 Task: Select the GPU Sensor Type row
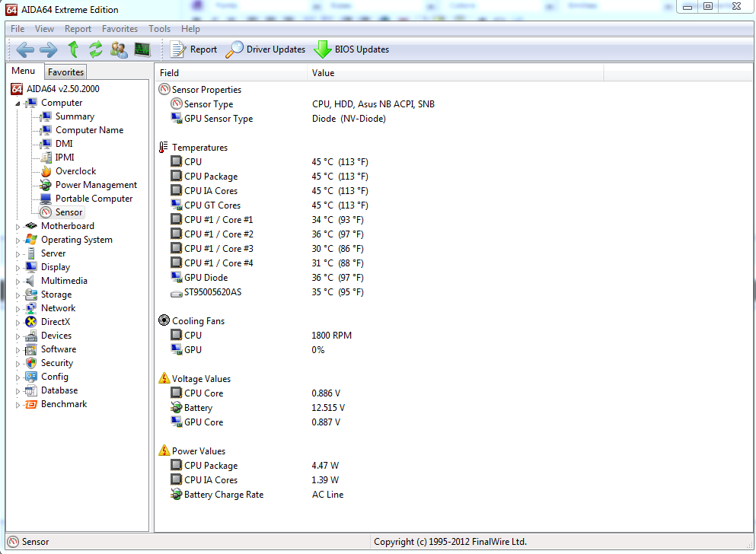pos(278,119)
